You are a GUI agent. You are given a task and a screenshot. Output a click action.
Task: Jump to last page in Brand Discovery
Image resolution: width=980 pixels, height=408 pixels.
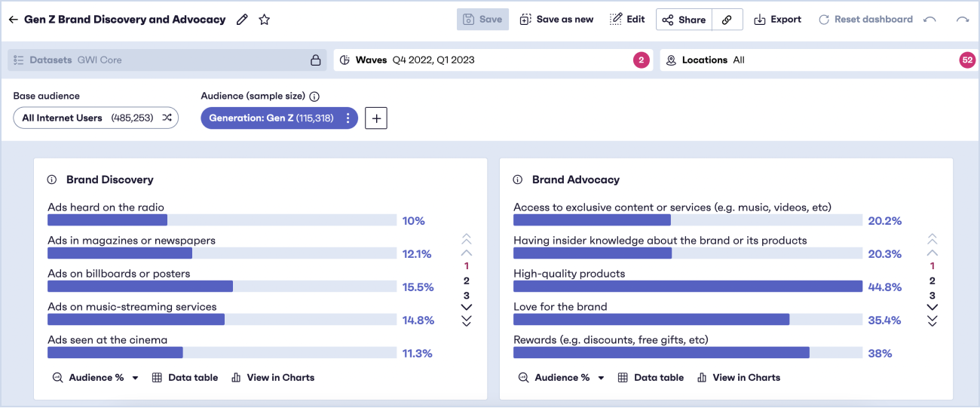(467, 321)
